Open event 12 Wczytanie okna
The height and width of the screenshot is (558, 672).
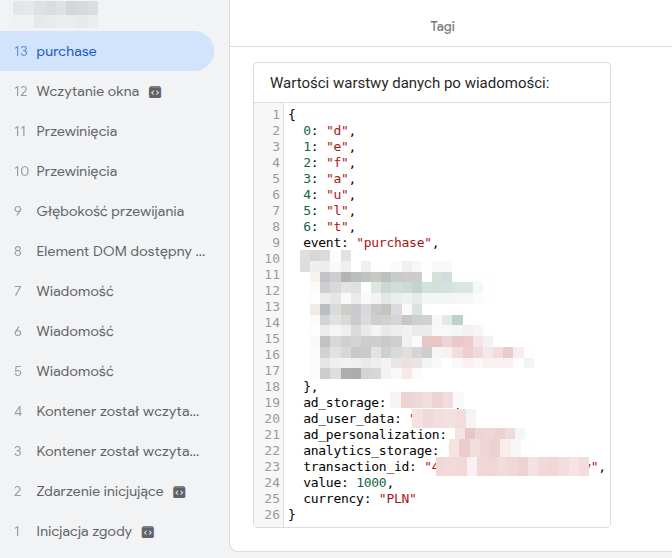tap(87, 91)
